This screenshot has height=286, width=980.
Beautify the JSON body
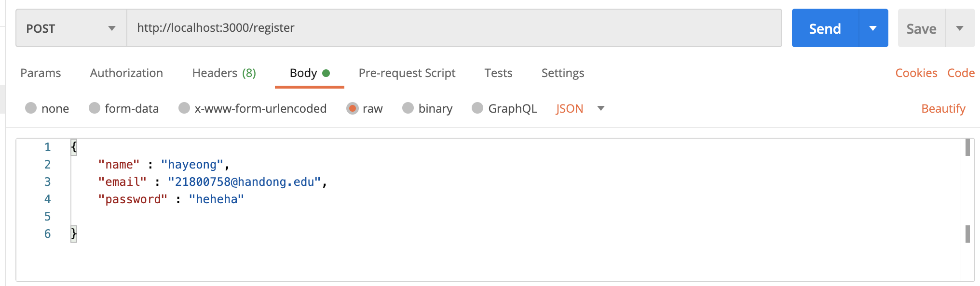coord(943,108)
